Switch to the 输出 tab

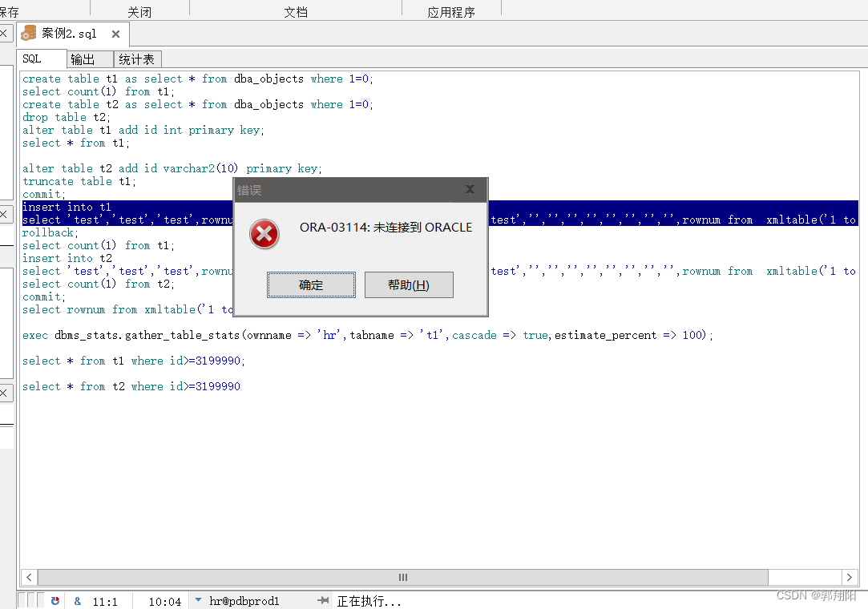[88, 58]
